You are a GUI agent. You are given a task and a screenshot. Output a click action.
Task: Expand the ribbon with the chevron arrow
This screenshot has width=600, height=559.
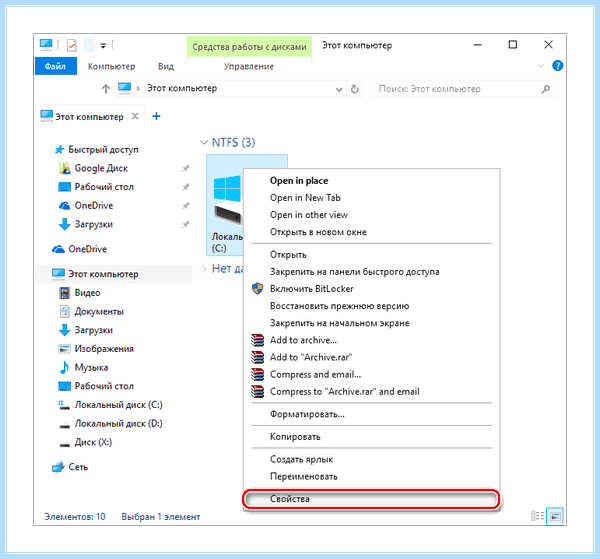point(540,66)
